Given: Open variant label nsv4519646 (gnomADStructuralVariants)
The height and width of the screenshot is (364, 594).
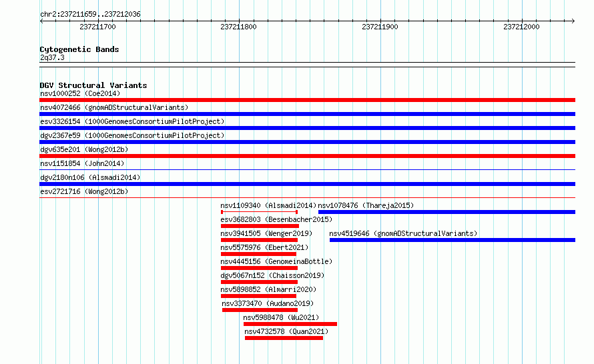Looking at the screenshot, I should pyautogui.click(x=403, y=233).
